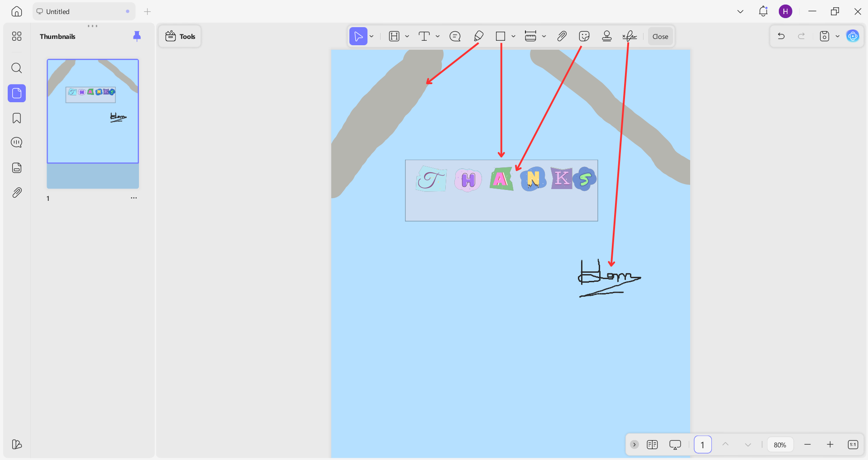
Task: Expand the shape tool dropdown arrow
Action: [513, 37]
